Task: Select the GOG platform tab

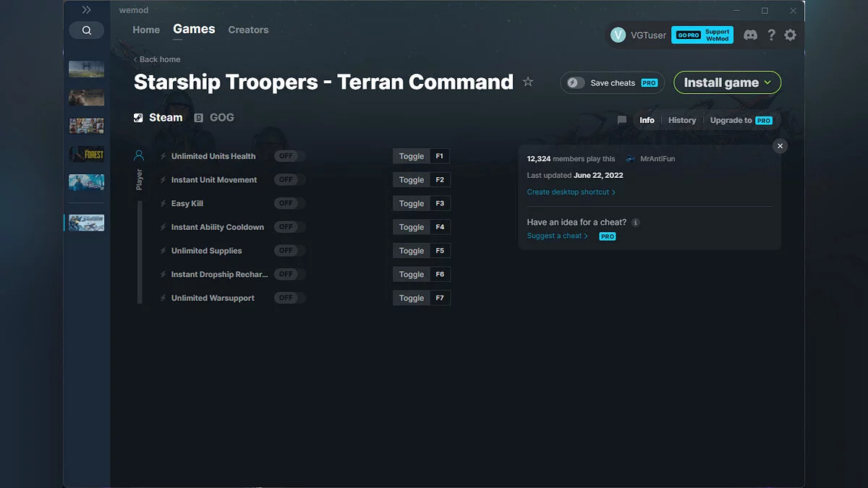Action: tap(214, 117)
